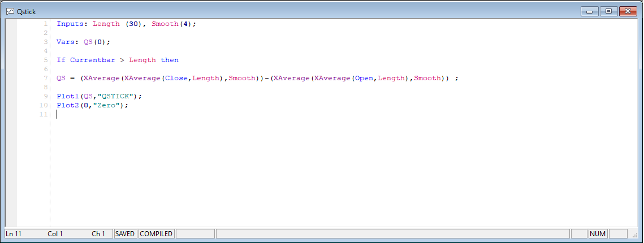Click the restore/maximize window button
The image size is (644, 243).
point(608,11)
